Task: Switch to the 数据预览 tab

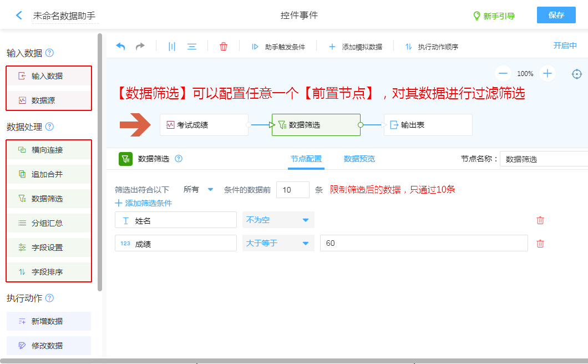Action: (x=359, y=159)
